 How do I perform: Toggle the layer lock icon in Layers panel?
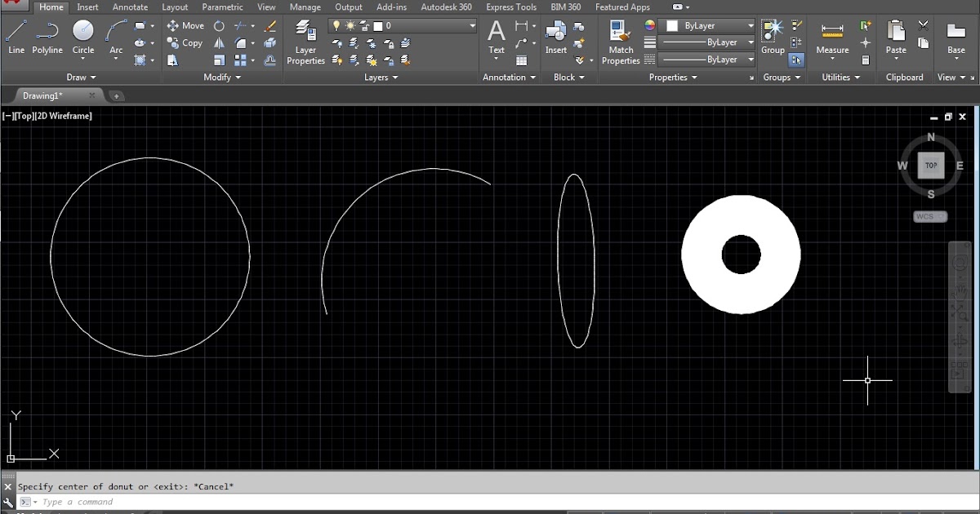pyautogui.click(x=365, y=25)
